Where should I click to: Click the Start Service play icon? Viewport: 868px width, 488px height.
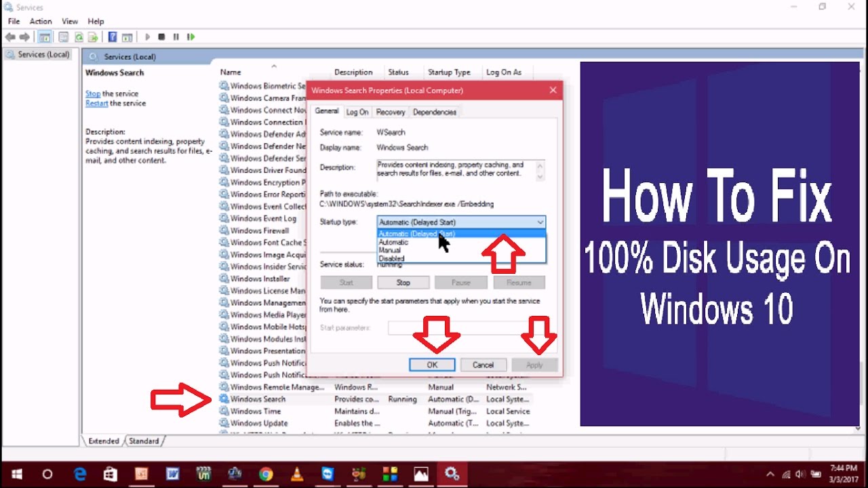(x=147, y=37)
